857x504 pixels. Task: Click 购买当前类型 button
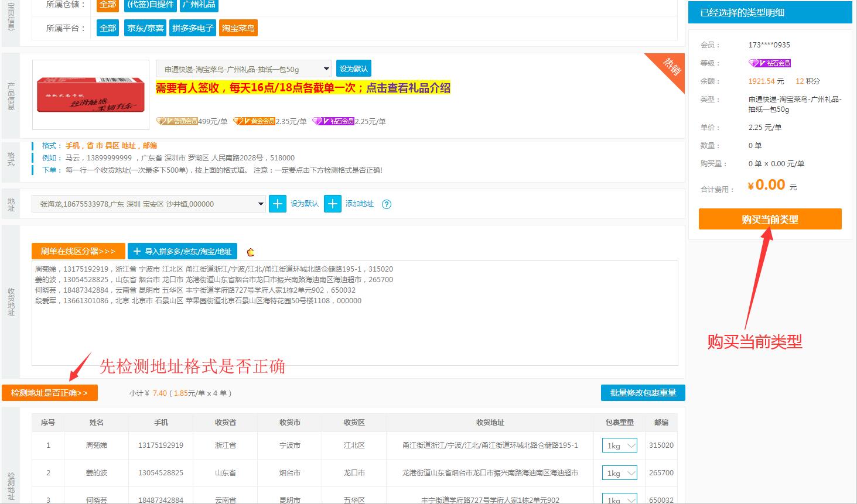(770, 220)
